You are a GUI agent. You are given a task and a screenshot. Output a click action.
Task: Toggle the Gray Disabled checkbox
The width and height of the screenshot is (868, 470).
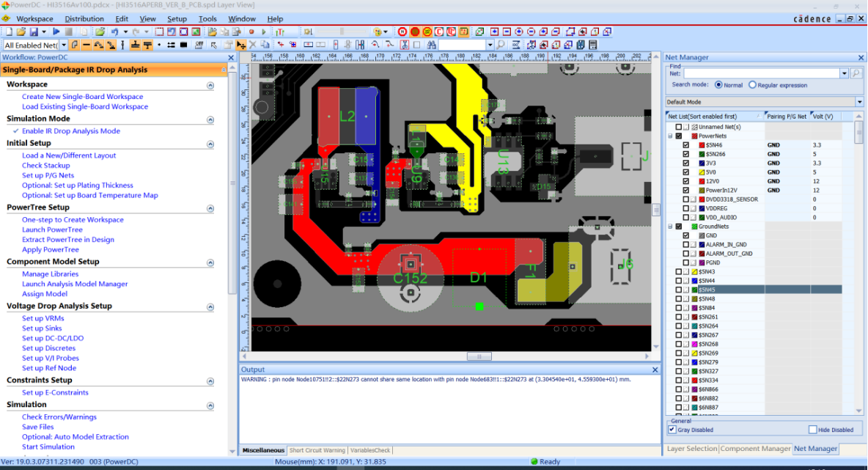tap(672, 430)
